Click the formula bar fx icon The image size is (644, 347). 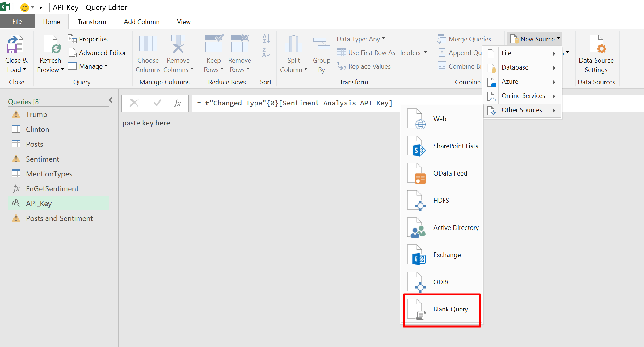tap(177, 103)
